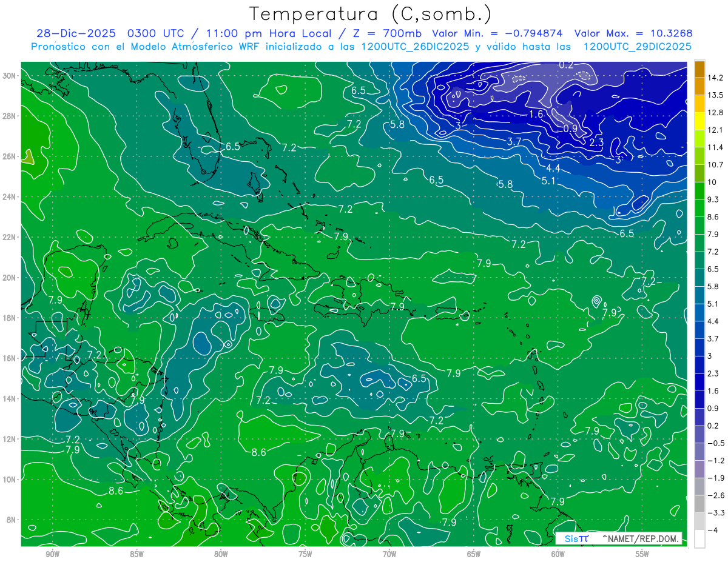Click the 9.3 value on the color scale
Screen dimensions: 728x562
coord(714,199)
